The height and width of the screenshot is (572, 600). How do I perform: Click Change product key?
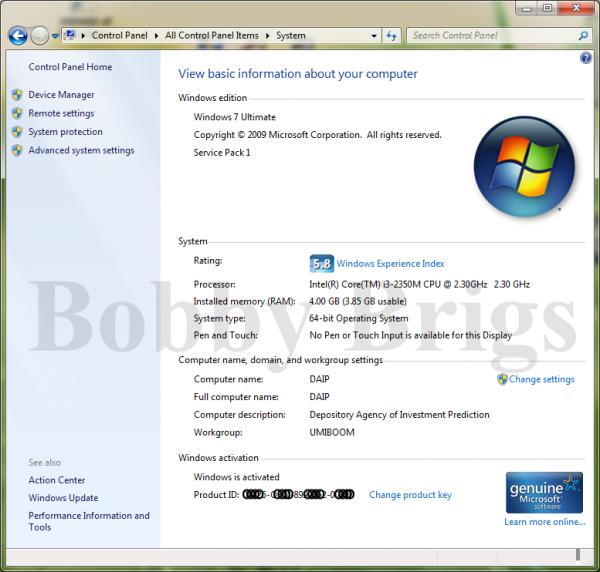click(x=410, y=495)
